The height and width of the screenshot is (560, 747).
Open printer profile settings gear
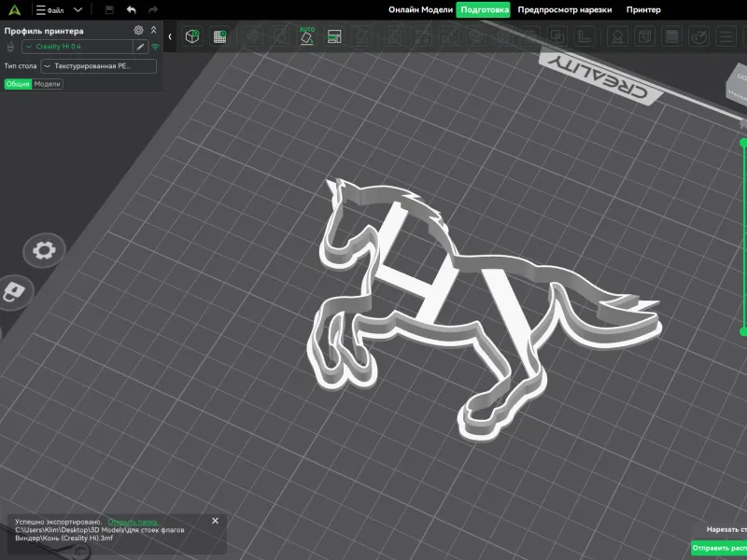coord(138,30)
